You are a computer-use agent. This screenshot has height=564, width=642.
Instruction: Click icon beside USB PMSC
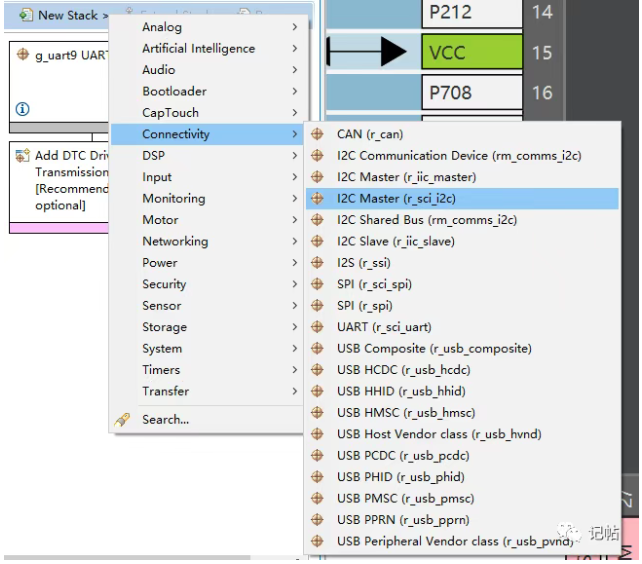click(x=317, y=498)
